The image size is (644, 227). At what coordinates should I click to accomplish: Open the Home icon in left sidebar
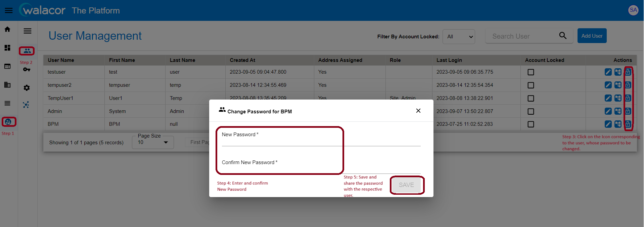(7, 29)
